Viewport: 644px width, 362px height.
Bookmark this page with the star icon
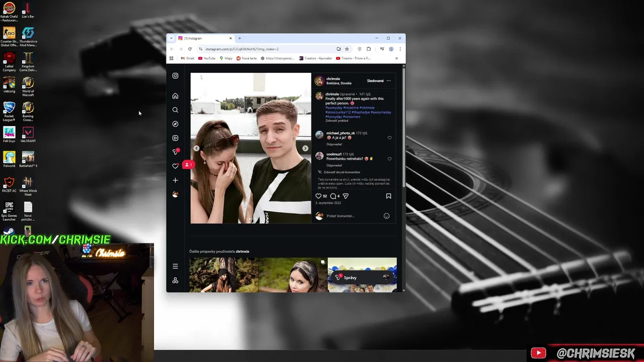click(347, 49)
